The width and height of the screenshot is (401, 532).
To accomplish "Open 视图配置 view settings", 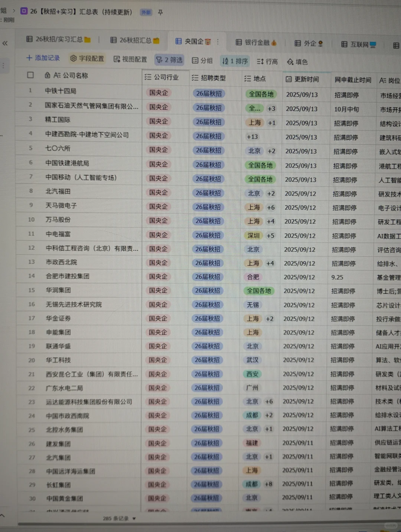I will [130, 59].
